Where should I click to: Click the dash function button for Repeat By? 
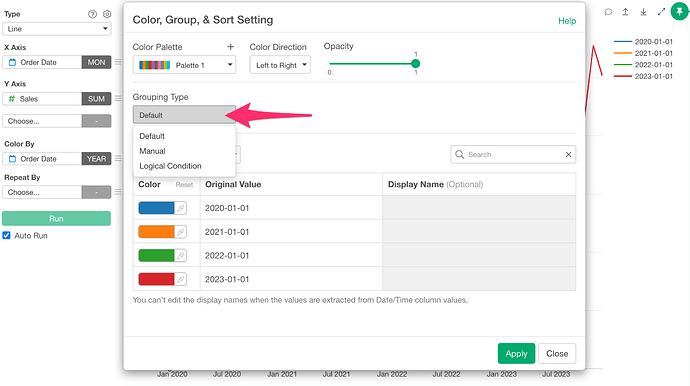pyautogui.click(x=96, y=192)
